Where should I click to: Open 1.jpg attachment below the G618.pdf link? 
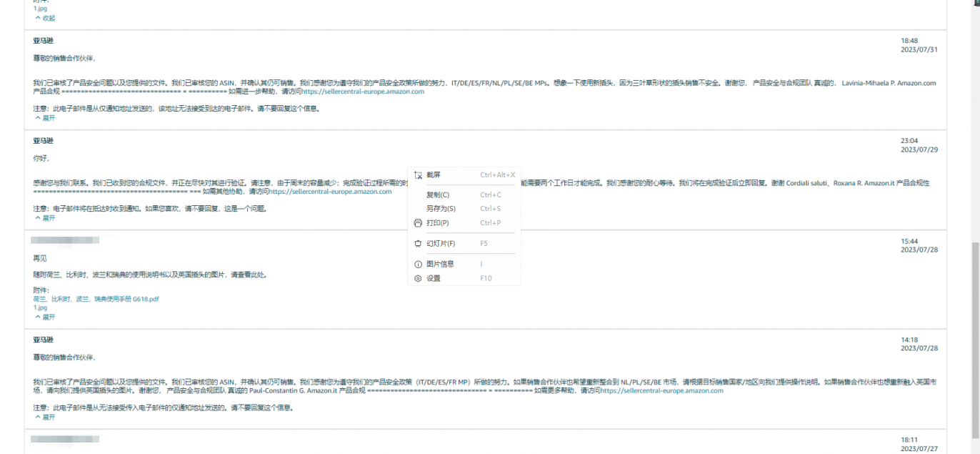click(x=40, y=307)
